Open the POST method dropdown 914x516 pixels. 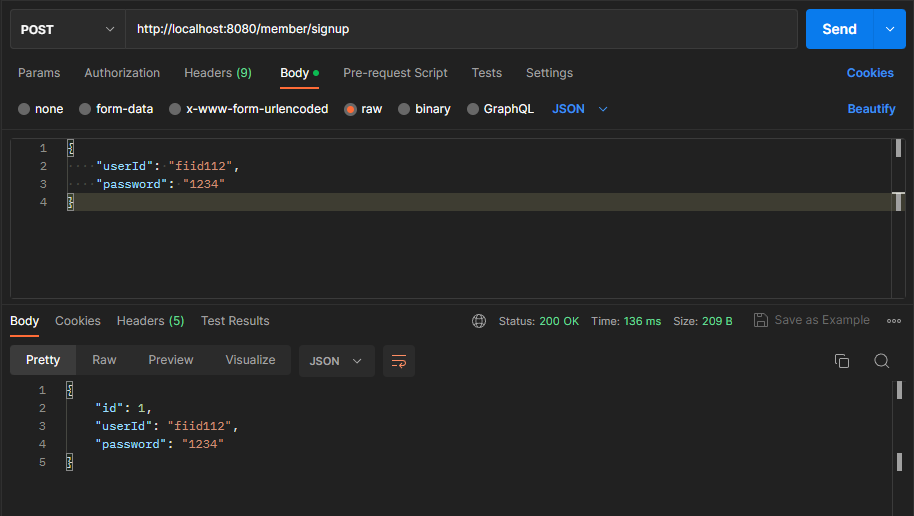coord(68,29)
